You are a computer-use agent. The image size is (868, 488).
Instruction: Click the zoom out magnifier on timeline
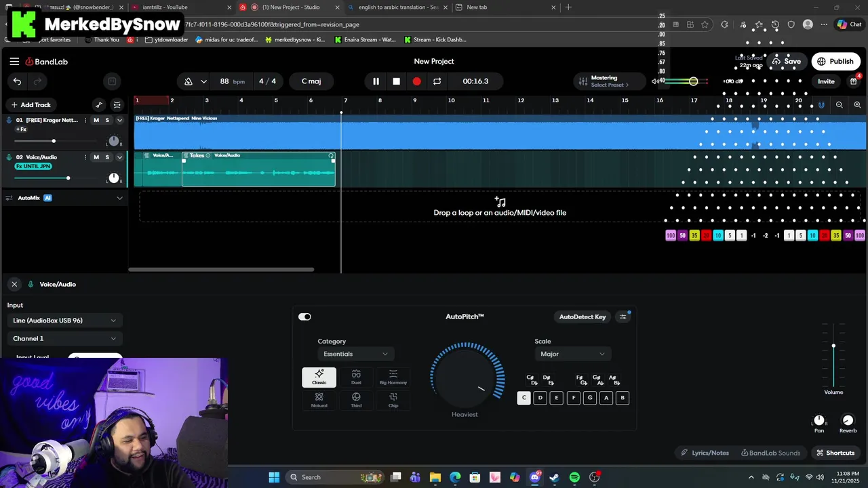pyautogui.click(x=840, y=104)
